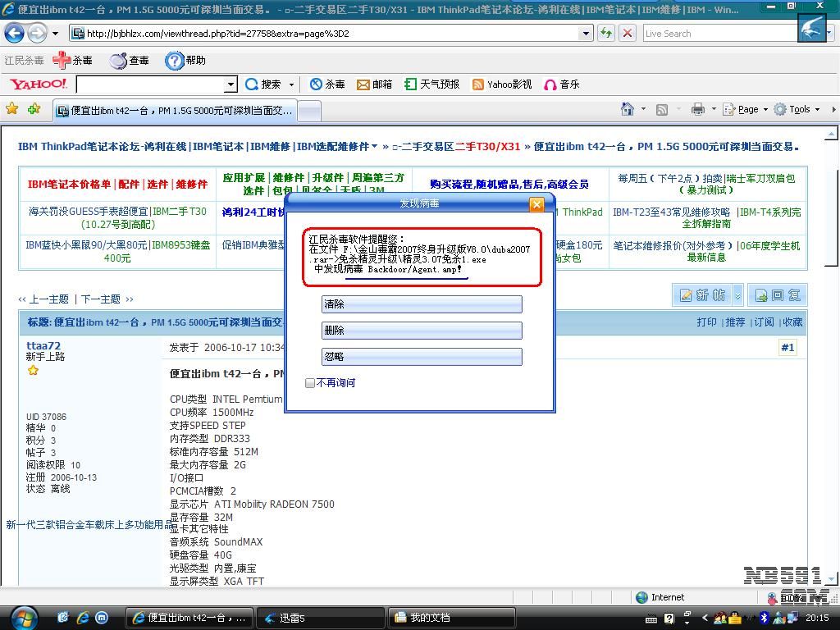Screen dimensions: 840x630
Task: Click the 帮助 help icon in Jiangmin toolbar
Action: pos(174,61)
